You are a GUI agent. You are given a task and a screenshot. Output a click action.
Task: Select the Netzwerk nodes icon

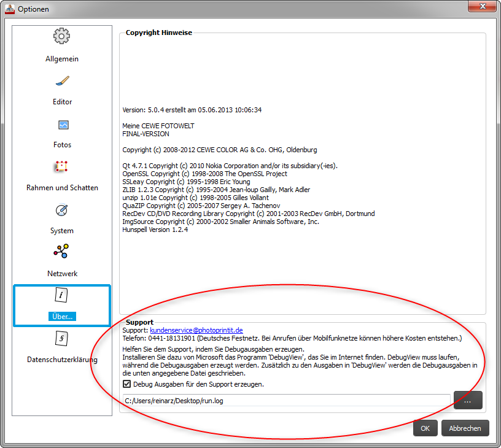pos(61,251)
